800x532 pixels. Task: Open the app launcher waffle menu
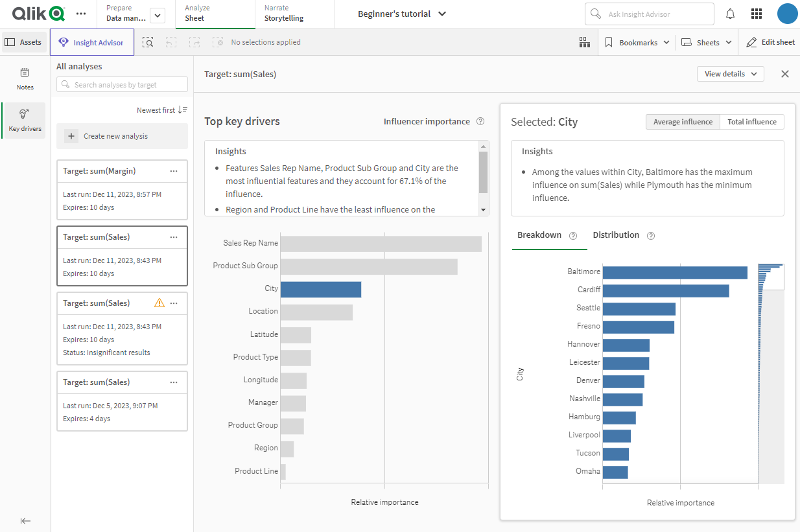[x=756, y=13]
